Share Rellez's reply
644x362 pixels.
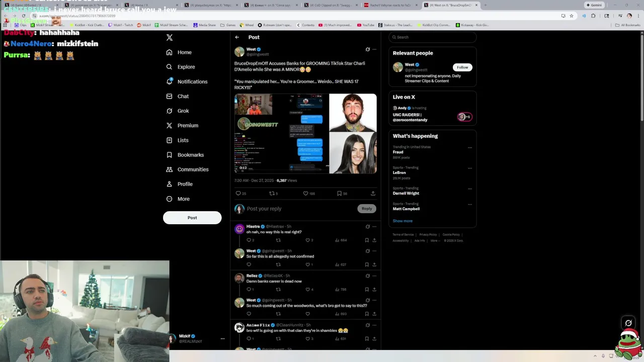[x=374, y=290]
